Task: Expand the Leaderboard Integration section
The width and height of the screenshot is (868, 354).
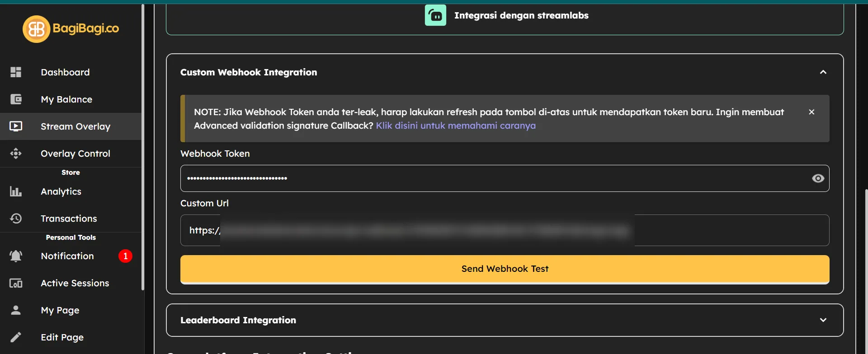Action: tap(823, 320)
